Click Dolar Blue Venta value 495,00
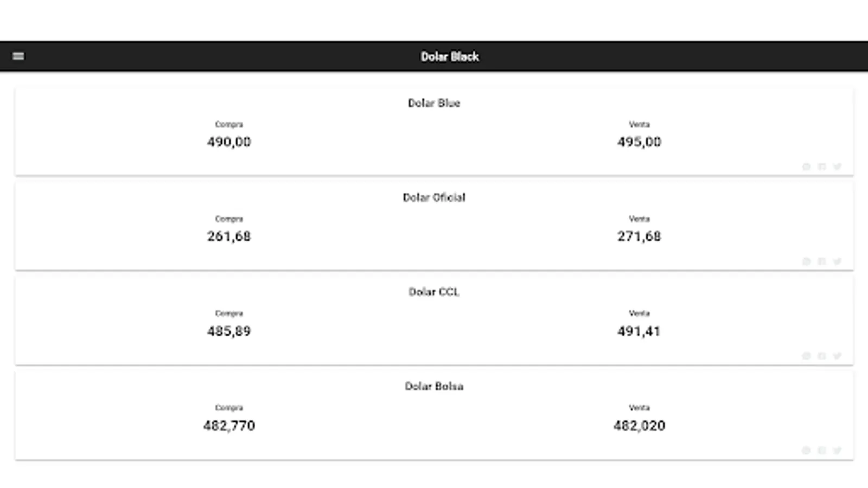The image size is (868, 488). 639,142
